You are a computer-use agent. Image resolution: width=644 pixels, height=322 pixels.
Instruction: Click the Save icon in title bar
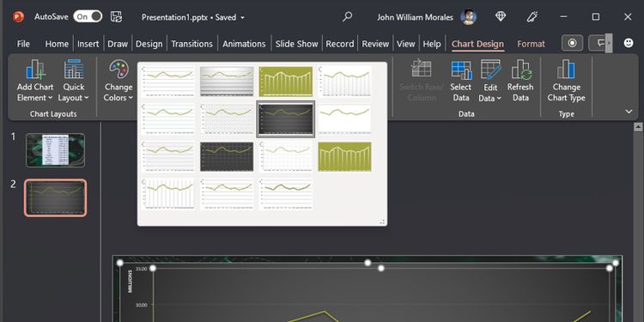pos(116,17)
